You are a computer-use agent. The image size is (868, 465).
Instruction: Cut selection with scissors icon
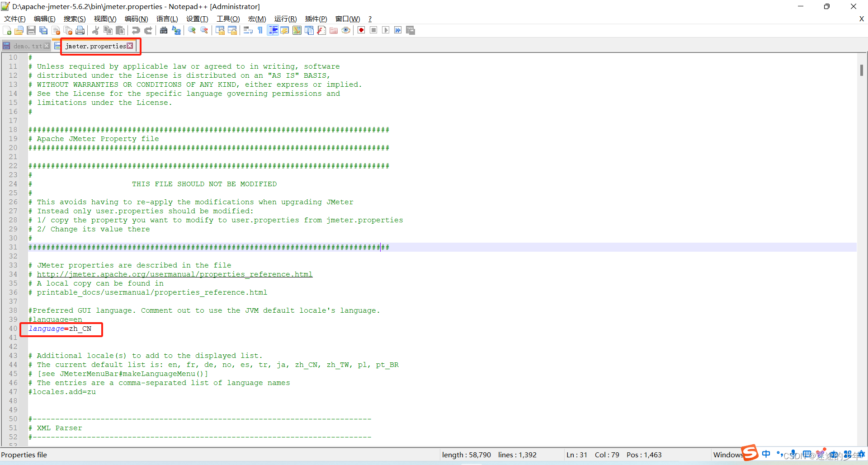(95, 30)
